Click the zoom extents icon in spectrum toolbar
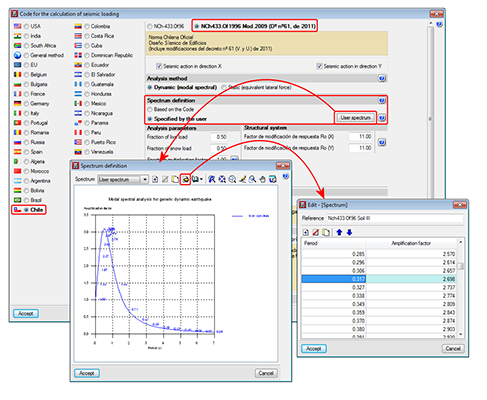This screenshot has height=400, width=487. pyautogui.click(x=222, y=179)
